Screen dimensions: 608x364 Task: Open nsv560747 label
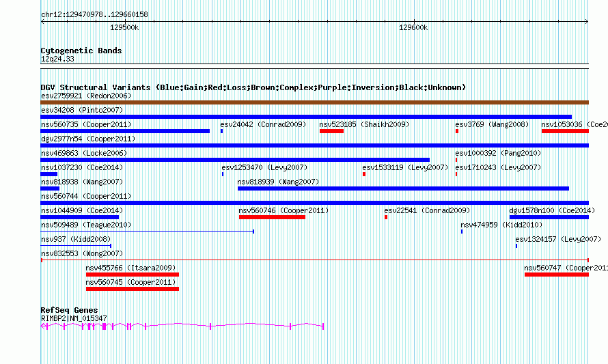pyautogui.click(x=566, y=268)
